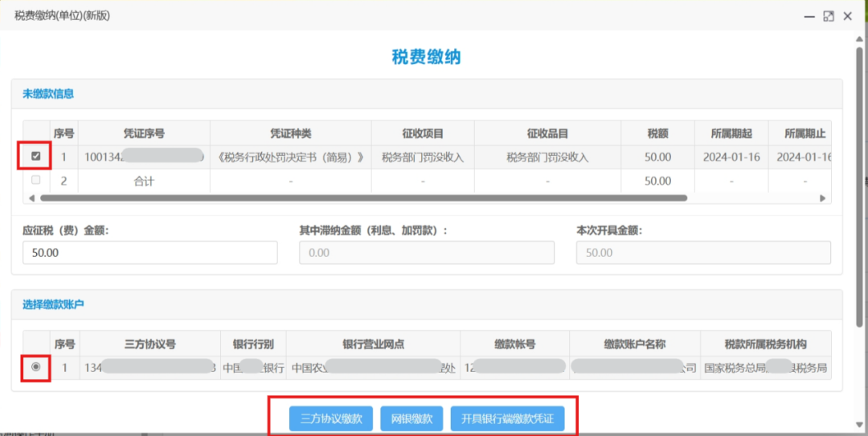This screenshot has height=436, width=868.
Task: Click the table's right scroll arrow
Action: click(x=823, y=198)
